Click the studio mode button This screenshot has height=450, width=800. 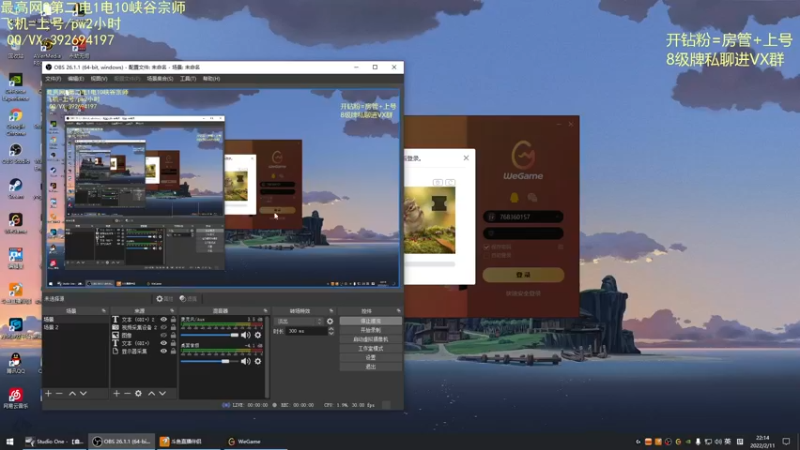coord(370,348)
